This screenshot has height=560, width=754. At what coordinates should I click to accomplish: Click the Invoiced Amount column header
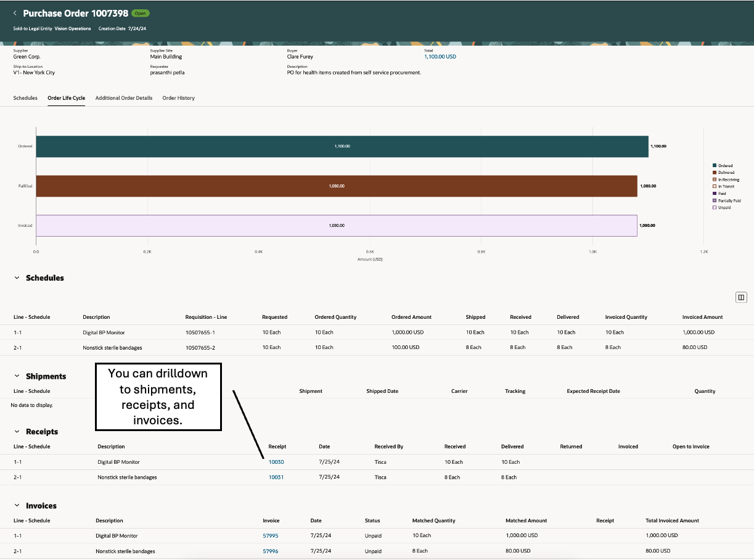(x=703, y=317)
